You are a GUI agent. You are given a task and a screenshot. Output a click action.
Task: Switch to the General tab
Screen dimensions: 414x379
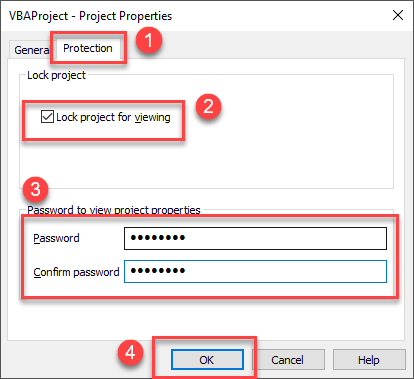[31, 50]
